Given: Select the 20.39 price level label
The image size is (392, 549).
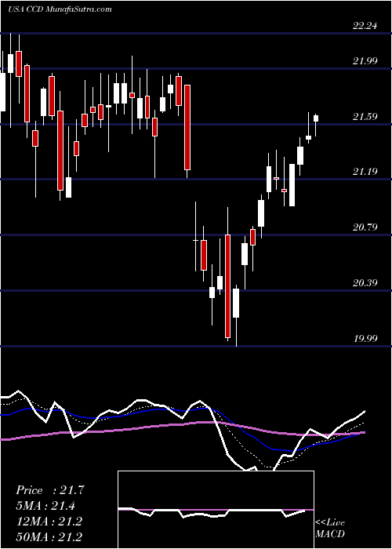Looking at the screenshot, I should [x=365, y=282].
